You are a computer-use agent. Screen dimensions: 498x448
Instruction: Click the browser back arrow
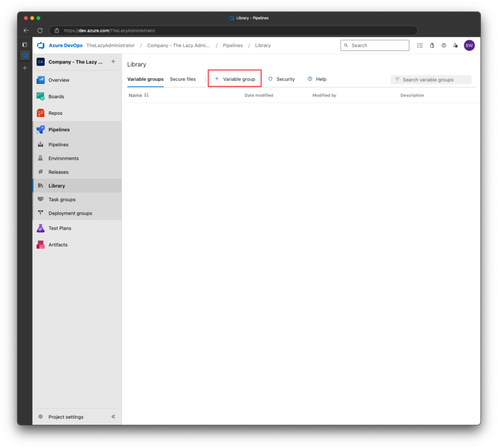click(x=26, y=31)
